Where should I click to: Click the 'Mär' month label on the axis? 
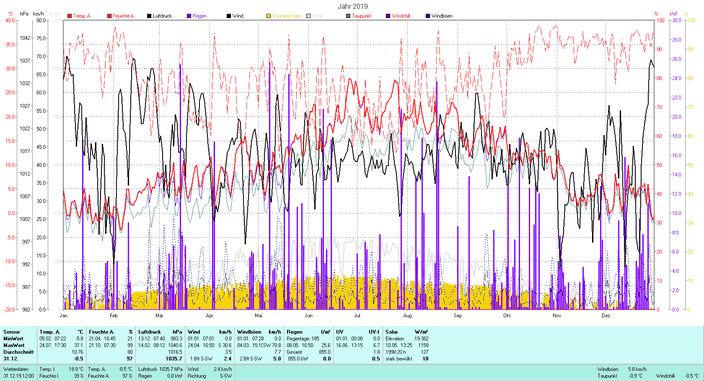160,315
